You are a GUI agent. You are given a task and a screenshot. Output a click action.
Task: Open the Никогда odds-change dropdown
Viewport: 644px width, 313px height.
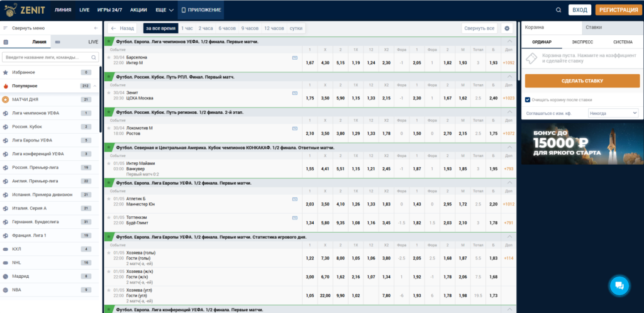tap(613, 113)
